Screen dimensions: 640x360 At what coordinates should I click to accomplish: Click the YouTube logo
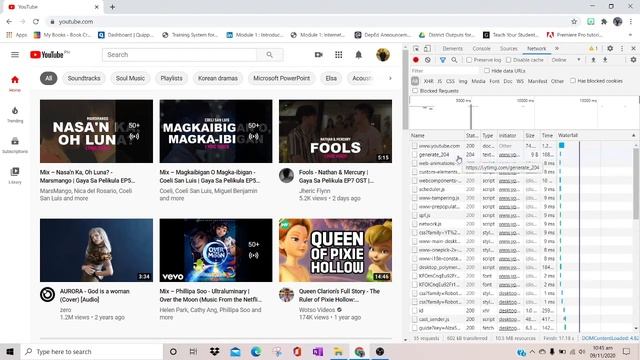47,54
